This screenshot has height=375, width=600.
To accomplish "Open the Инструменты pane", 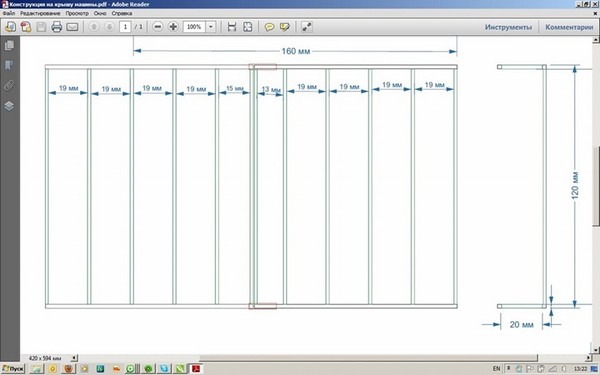I will point(508,27).
